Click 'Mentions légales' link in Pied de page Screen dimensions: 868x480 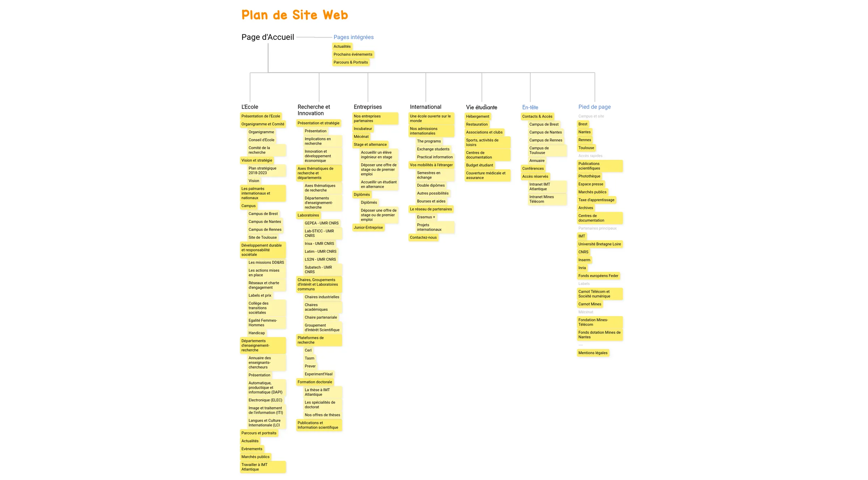593,353
